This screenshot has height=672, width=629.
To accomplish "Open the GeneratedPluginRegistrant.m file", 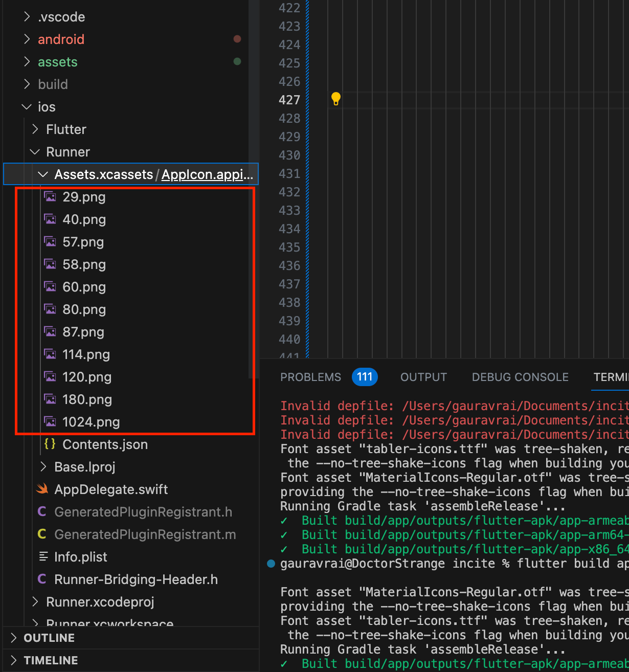I will coord(145,534).
